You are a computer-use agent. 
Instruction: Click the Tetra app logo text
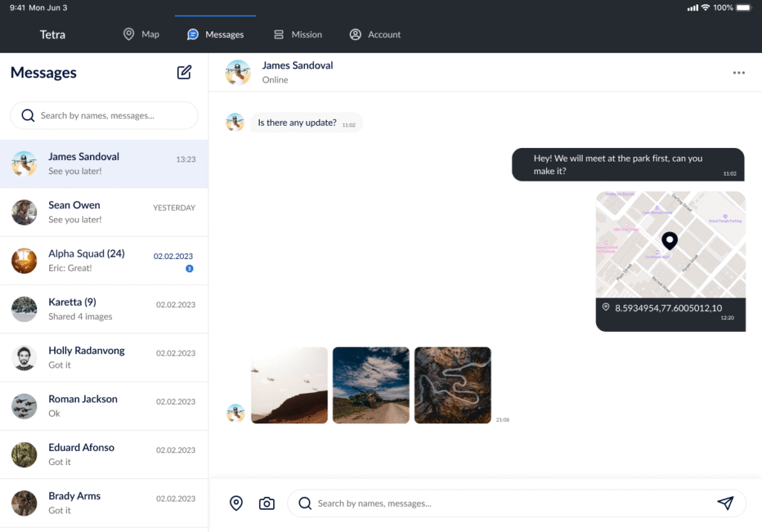[53, 34]
